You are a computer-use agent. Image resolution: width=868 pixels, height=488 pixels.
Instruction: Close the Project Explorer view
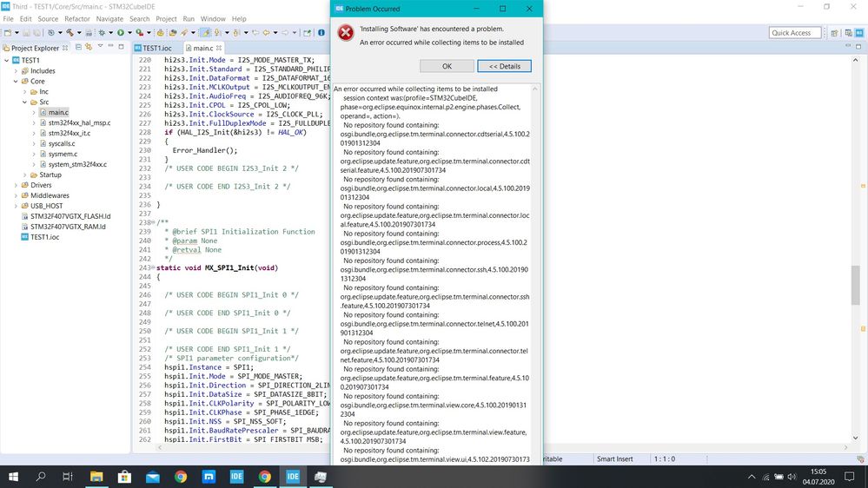[x=65, y=48]
